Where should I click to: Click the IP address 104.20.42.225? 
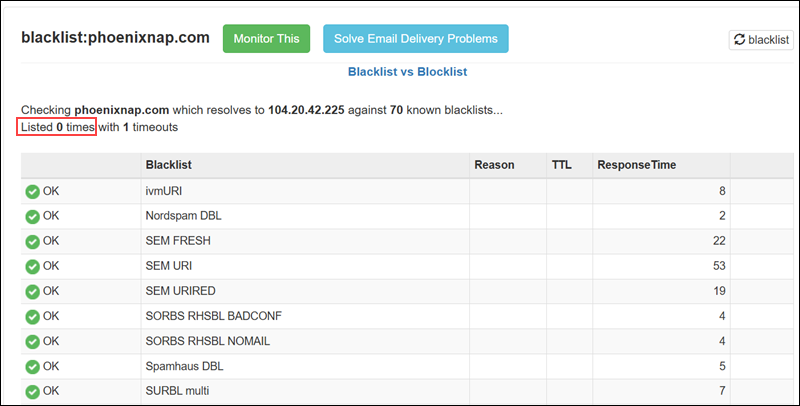click(306, 110)
